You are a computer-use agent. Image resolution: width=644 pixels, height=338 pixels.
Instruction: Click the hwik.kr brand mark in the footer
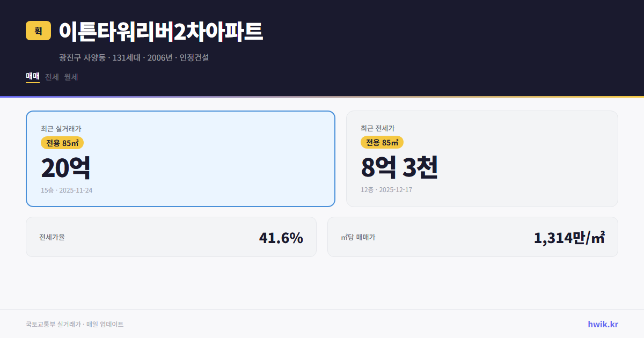pyautogui.click(x=602, y=324)
